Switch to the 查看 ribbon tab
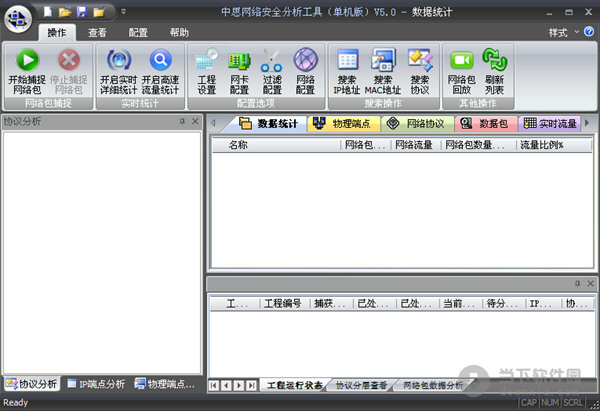Image resolution: width=600 pixels, height=411 pixels. click(97, 33)
